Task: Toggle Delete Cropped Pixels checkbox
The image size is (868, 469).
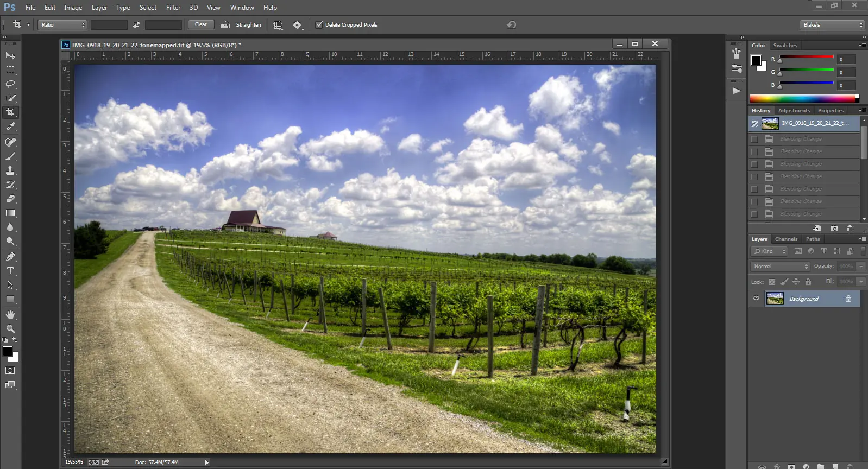Action: (x=319, y=24)
